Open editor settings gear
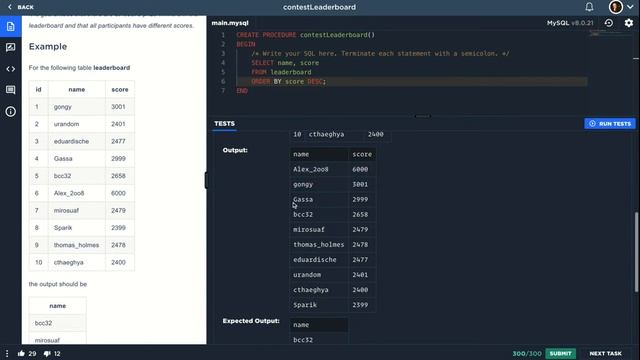The height and width of the screenshot is (360, 640). coord(629,23)
